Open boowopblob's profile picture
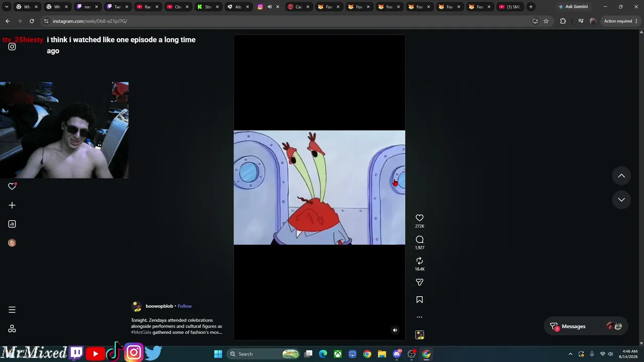644x362 pixels. pyautogui.click(x=136, y=306)
